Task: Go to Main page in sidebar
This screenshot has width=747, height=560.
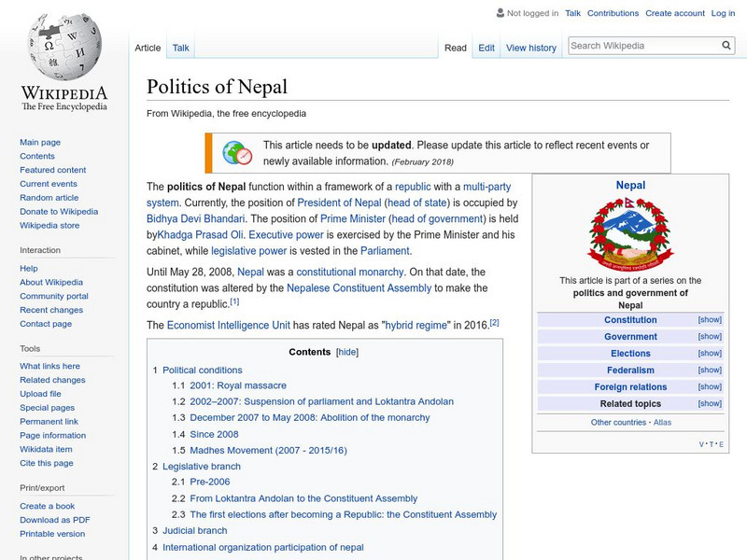Action: tap(40, 142)
